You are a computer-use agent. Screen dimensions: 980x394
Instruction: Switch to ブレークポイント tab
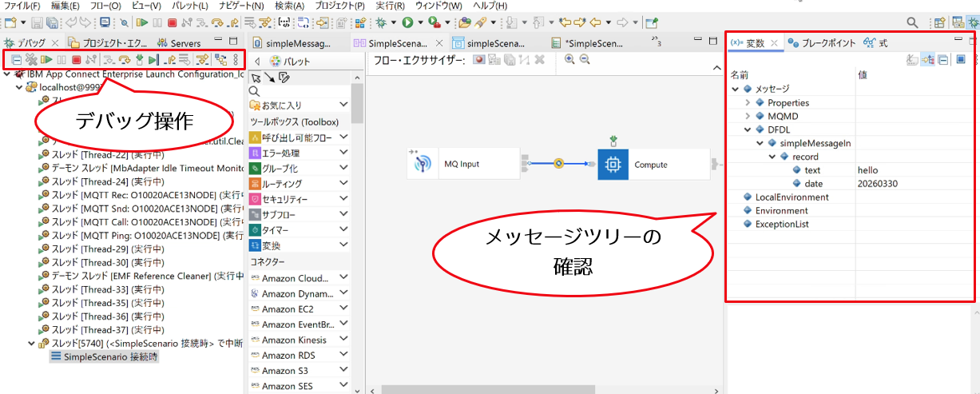tap(821, 42)
